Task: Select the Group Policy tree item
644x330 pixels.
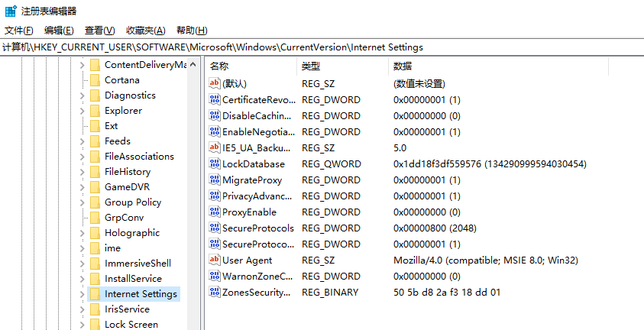Action: (133, 202)
